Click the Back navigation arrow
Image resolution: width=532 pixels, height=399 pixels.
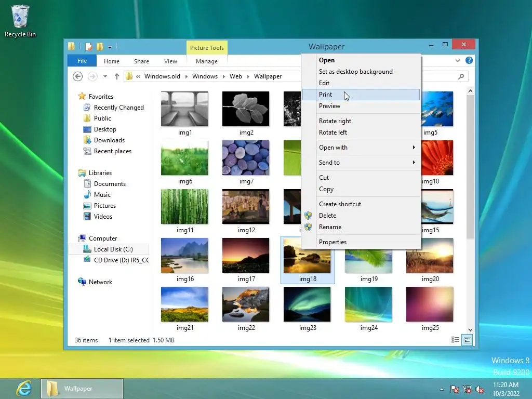(x=78, y=76)
